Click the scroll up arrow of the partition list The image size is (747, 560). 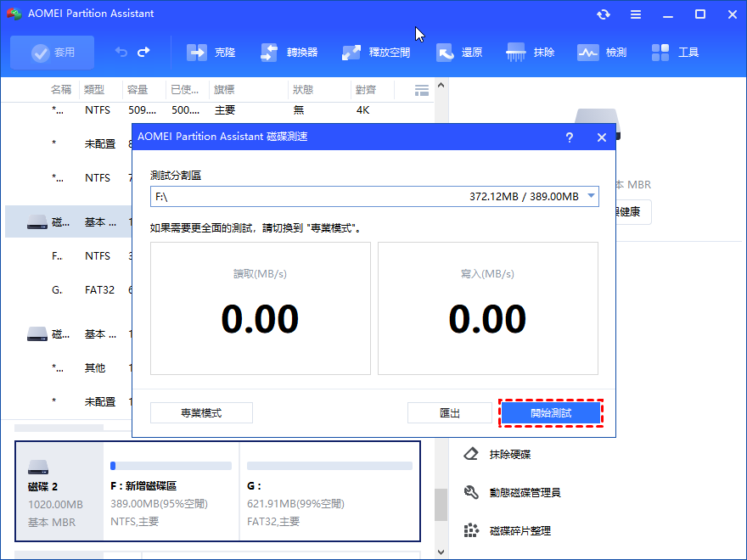tap(441, 85)
